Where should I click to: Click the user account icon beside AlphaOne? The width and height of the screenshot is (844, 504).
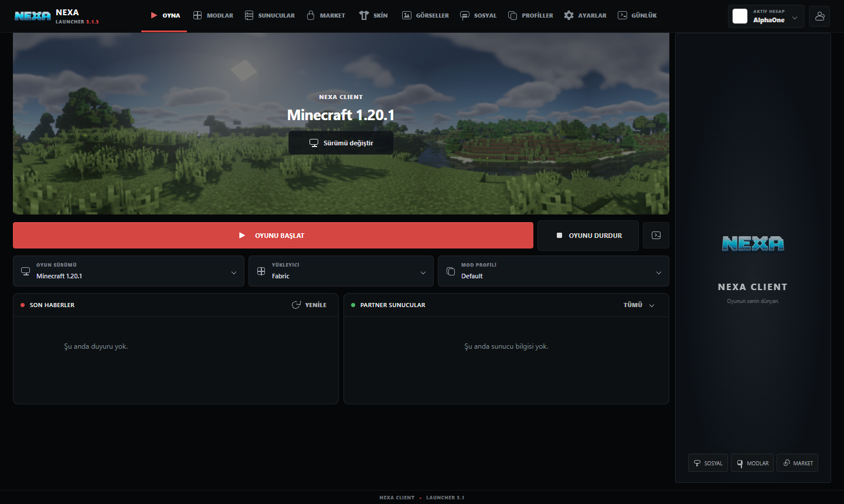point(819,16)
